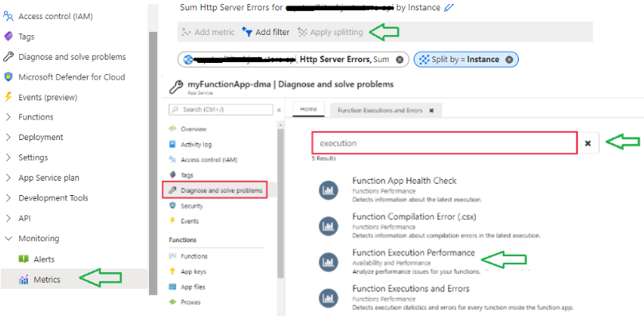Open Events in inner menu
The height and width of the screenshot is (316, 644).
pyautogui.click(x=190, y=220)
